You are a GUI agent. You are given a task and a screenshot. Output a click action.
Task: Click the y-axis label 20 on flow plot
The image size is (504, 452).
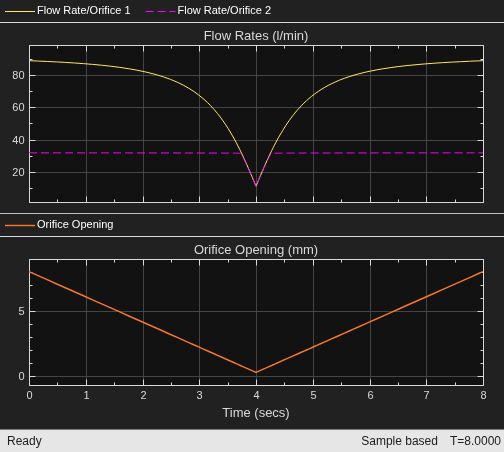tap(18, 172)
